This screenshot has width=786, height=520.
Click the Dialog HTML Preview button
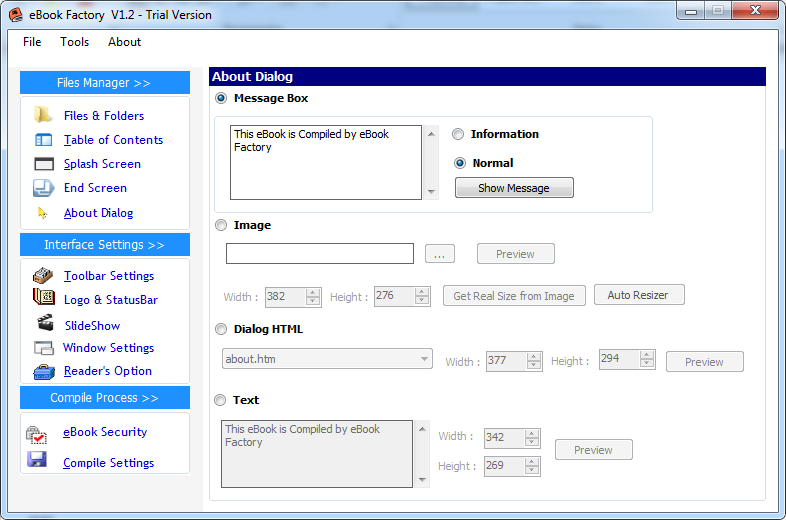coord(705,362)
